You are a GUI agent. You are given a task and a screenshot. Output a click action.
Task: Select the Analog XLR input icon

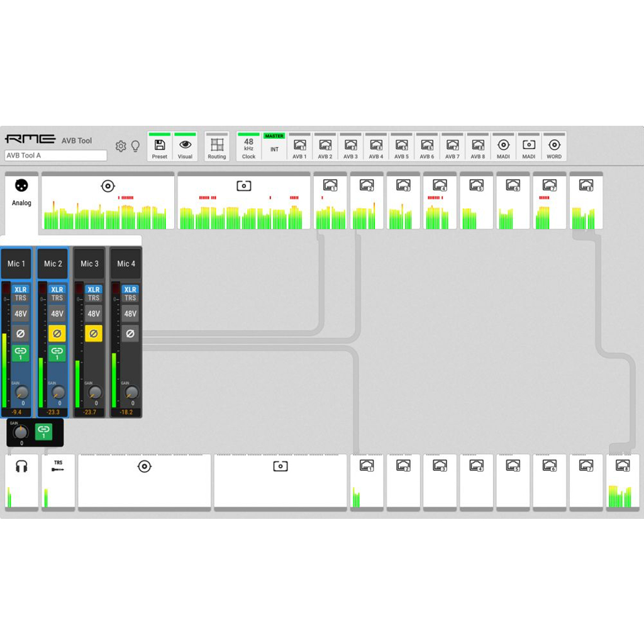(21, 185)
